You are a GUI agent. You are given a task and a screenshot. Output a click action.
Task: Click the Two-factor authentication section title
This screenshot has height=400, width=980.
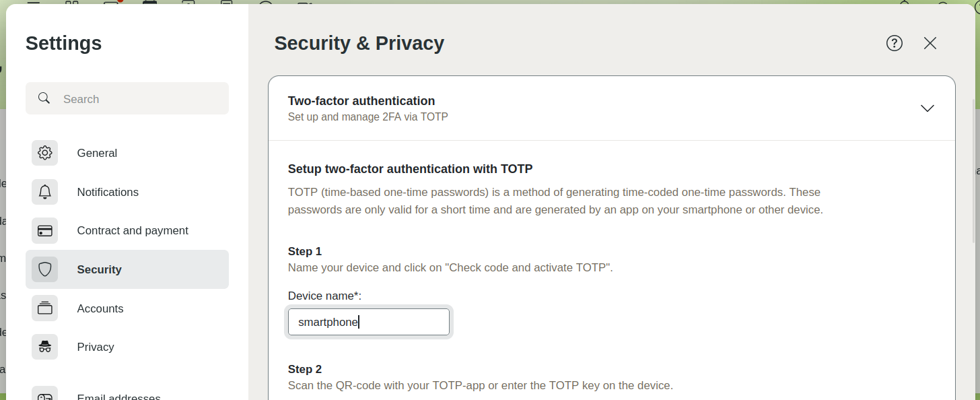[361, 101]
